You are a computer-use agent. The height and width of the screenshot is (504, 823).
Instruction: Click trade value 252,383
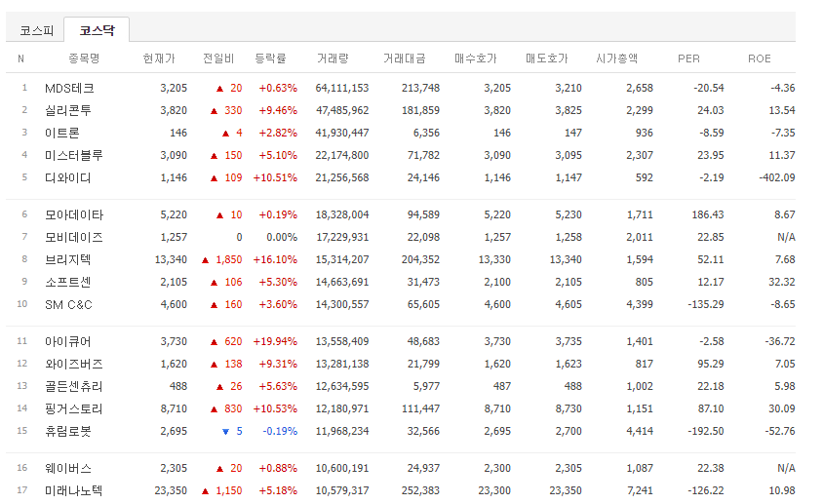tap(420, 491)
